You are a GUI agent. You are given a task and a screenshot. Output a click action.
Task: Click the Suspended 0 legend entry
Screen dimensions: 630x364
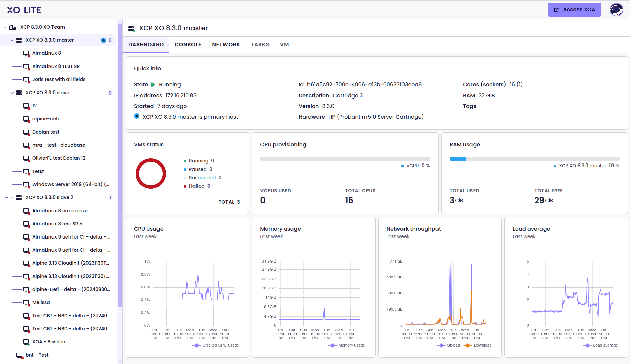point(203,178)
